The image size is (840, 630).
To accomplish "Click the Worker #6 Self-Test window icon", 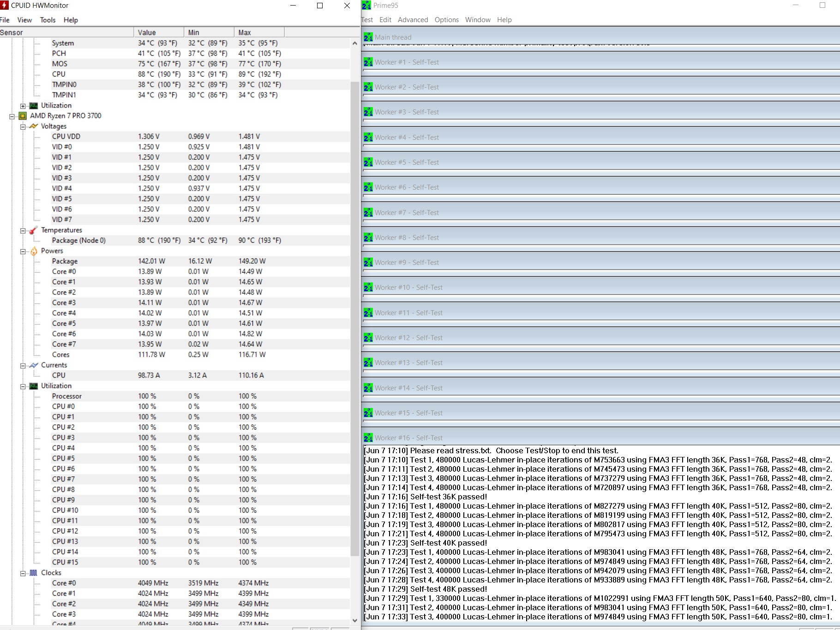I will pyautogui.click(x=368, y=187).
